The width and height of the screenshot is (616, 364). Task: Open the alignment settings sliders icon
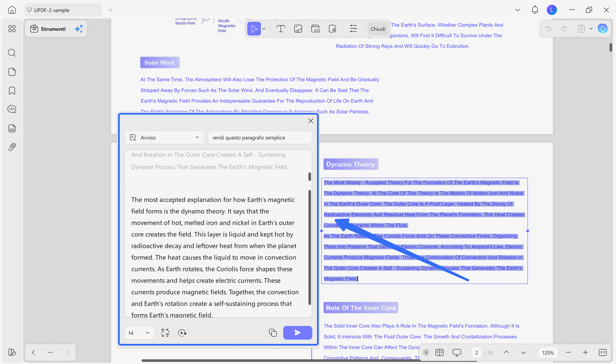353,29
